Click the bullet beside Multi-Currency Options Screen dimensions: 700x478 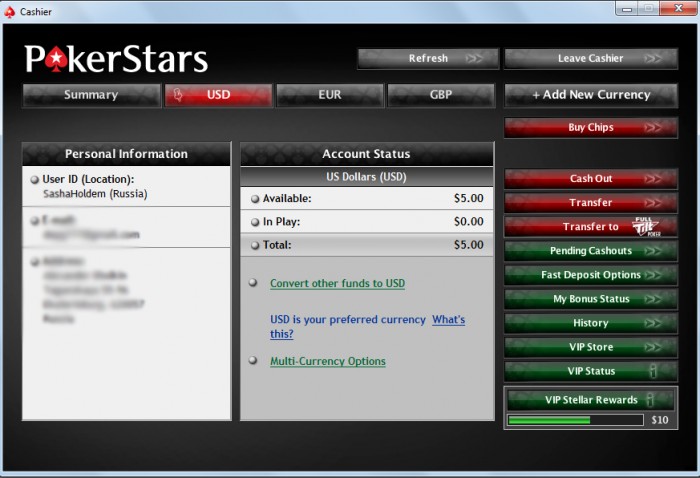pyautogui.click(x=253, y=360)
